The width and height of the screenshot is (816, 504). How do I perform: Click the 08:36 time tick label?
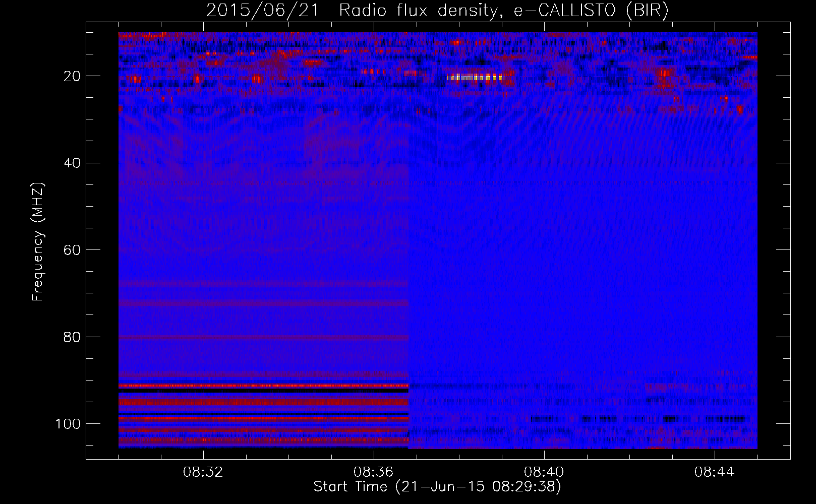pyautogui.click(x=374, y=472)
